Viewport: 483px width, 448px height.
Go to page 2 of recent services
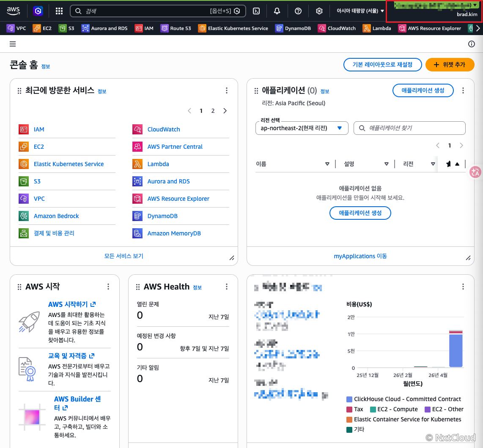pyautogui.click(x=213, y=111)
